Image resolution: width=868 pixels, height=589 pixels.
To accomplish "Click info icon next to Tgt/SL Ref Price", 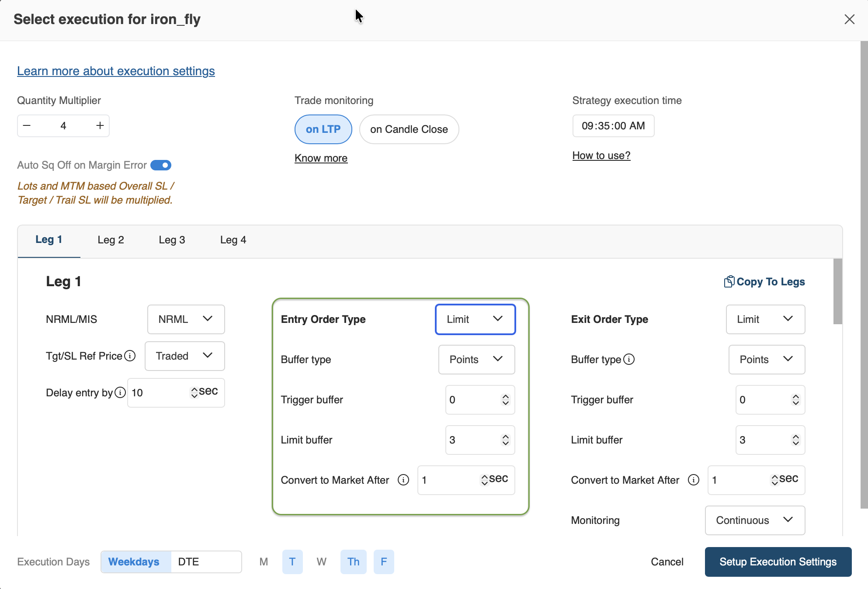I will (x=130, y=356).
